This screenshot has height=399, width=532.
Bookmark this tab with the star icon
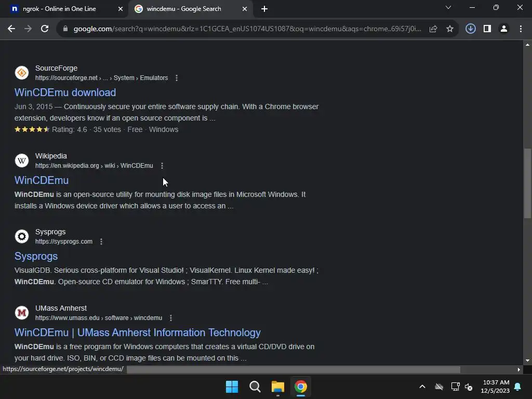click(450, 29)
